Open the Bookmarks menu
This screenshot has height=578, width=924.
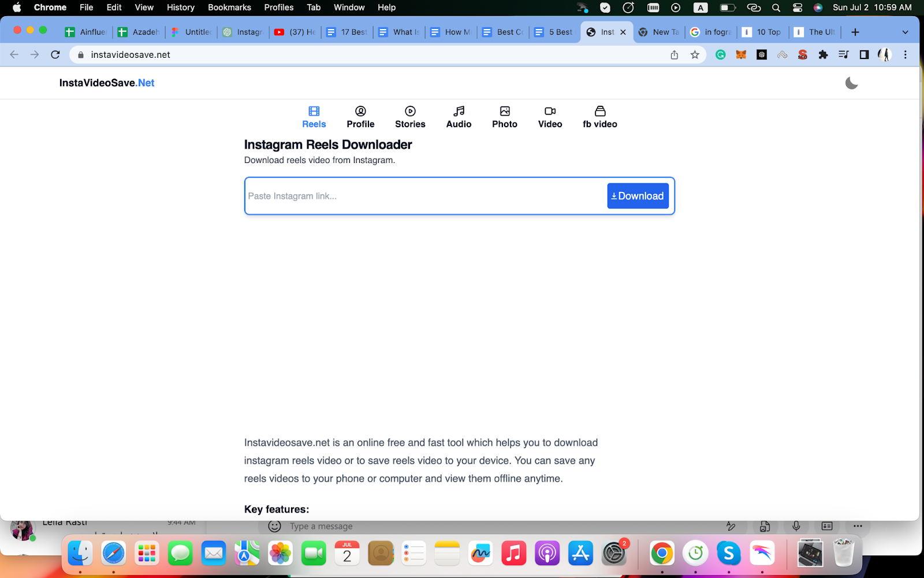click(x=229, y=8)
